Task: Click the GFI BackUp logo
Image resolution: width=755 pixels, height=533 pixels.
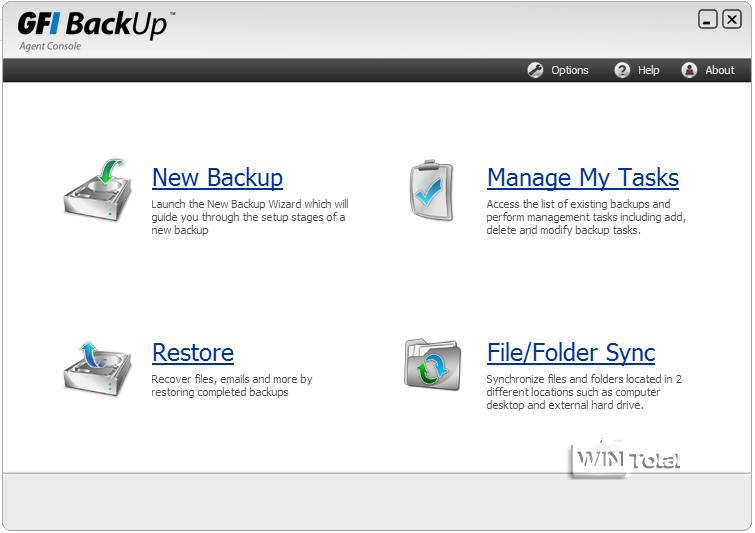Action: pos(92,24)
